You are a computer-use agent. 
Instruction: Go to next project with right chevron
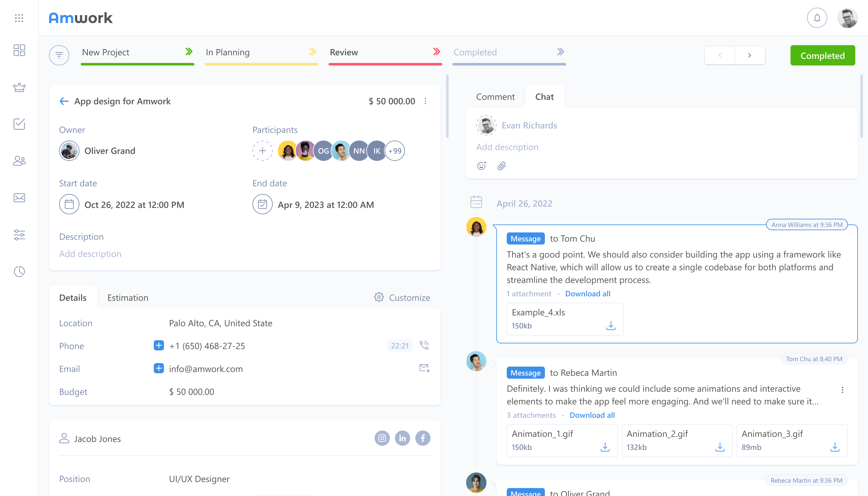coord(750,55)
